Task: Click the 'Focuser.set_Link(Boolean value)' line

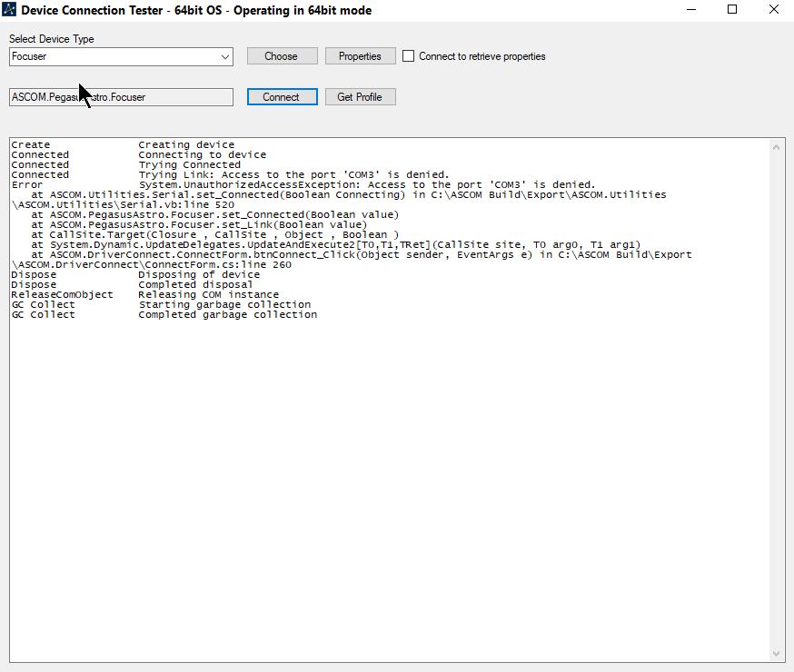Action: (x=199, y=224)
